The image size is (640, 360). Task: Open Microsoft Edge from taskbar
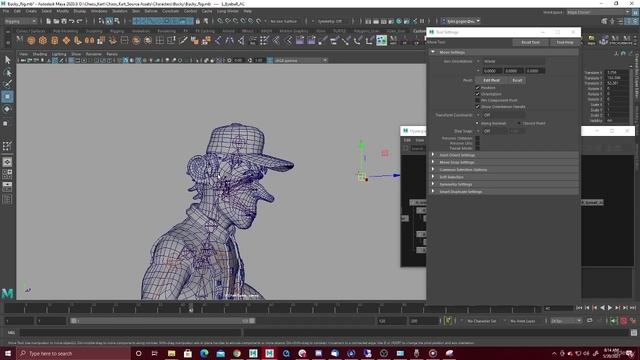[204, 353]
